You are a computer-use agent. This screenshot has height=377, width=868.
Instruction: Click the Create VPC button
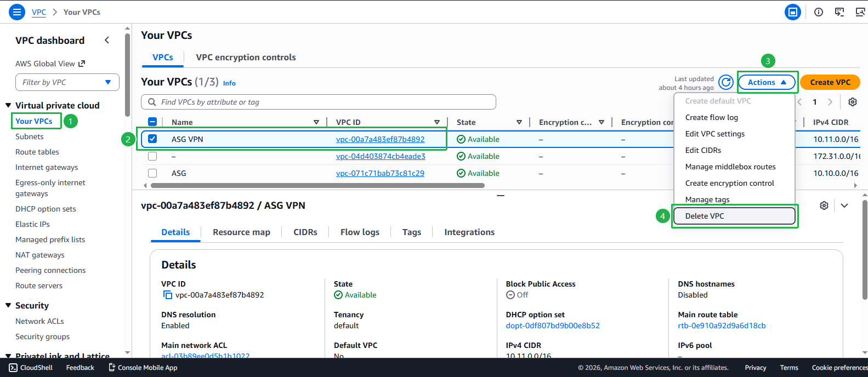(x=830, y=82)
